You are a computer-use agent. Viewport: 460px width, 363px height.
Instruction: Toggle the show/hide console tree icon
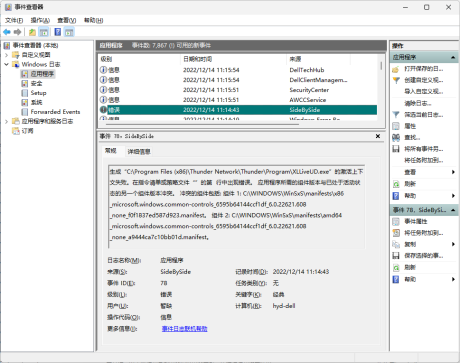[44, 32]
